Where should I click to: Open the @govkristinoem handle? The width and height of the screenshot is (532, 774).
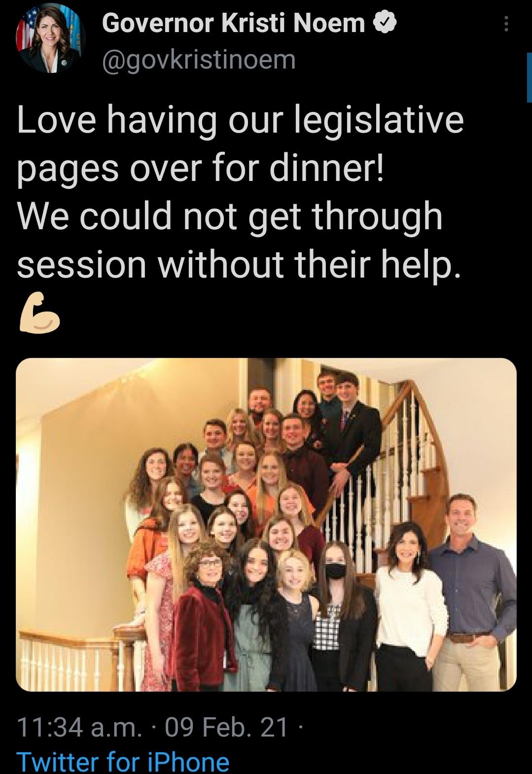point(199,60)
